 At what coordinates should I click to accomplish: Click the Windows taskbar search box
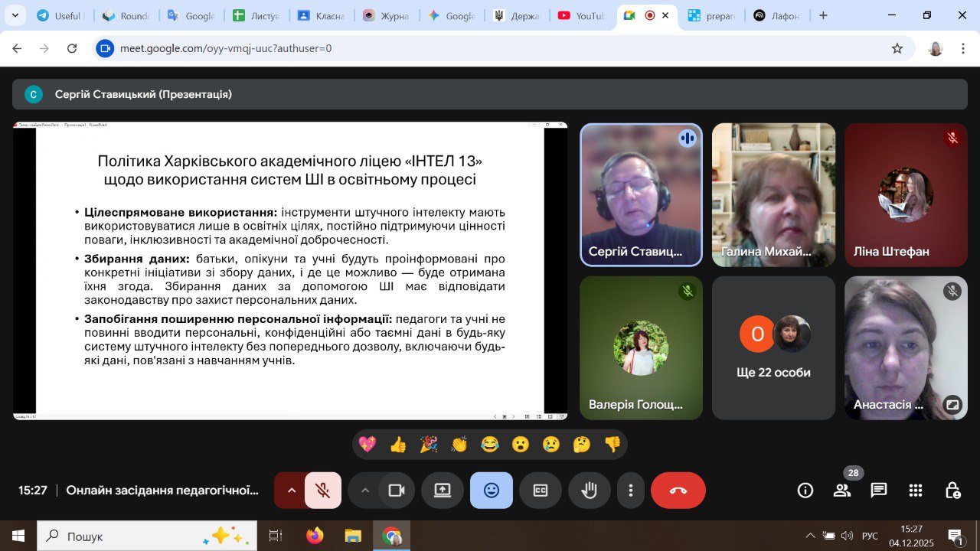(147, 536)
